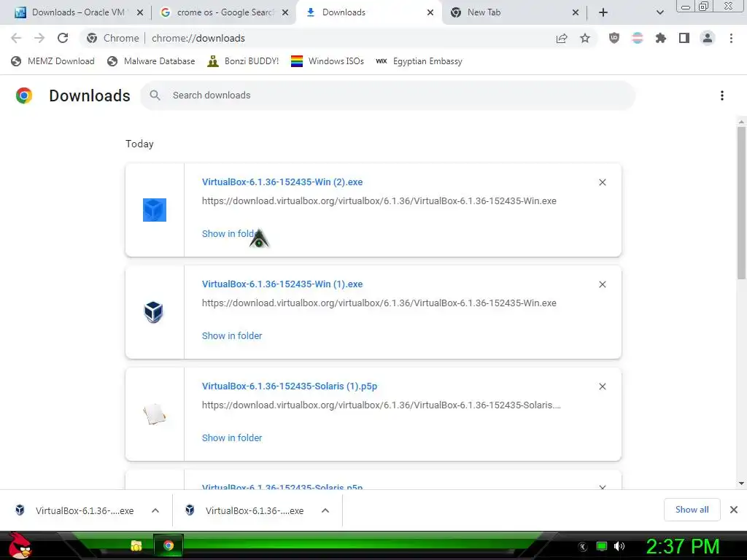The height and width of the screenshot is (560, 747).
Task: Bookmark this tab with the star icon
Action: coord(585,38)
